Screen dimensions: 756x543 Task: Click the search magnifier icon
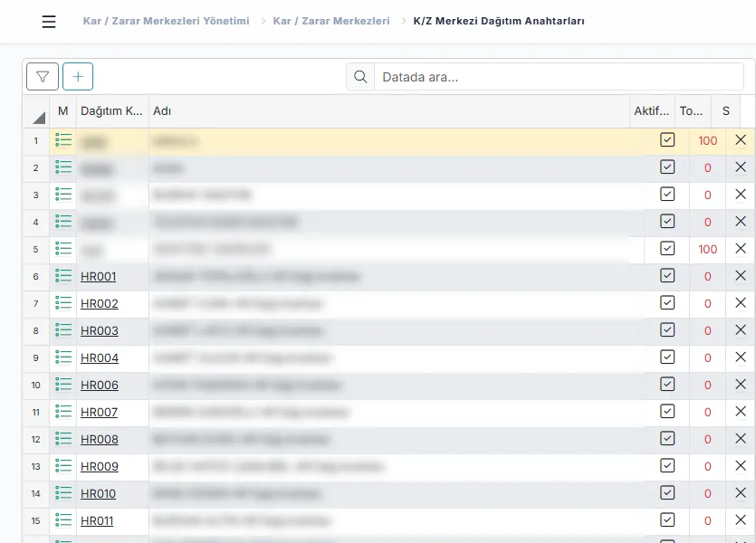click(x=360, y=77)
